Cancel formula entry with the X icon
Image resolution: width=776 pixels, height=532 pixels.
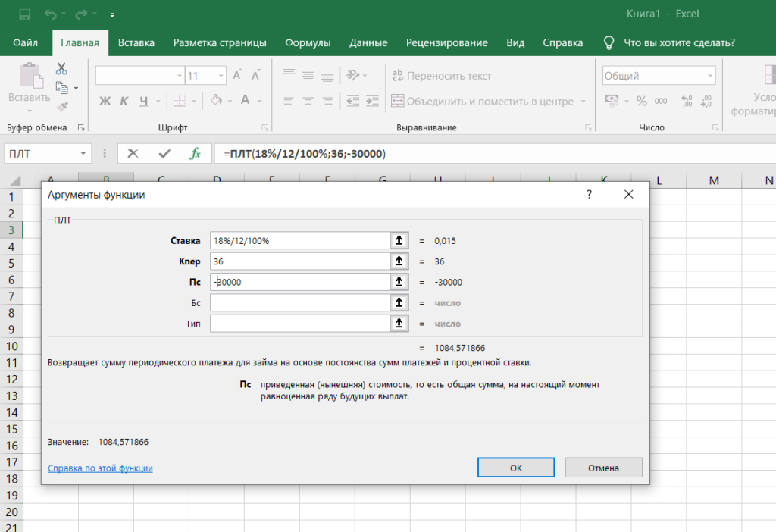tap(133, 153)
